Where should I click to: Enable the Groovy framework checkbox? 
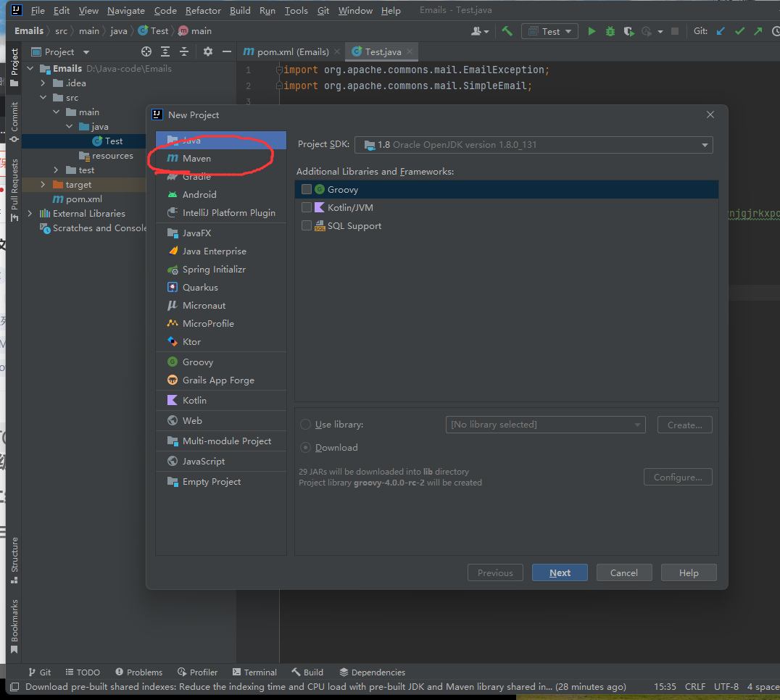coord(307,189)
